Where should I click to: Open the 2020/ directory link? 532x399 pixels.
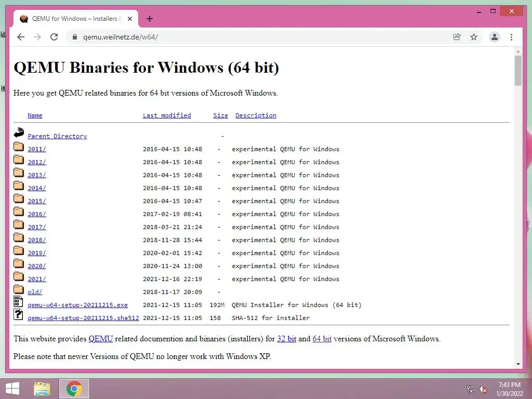[x=37, y=266]
